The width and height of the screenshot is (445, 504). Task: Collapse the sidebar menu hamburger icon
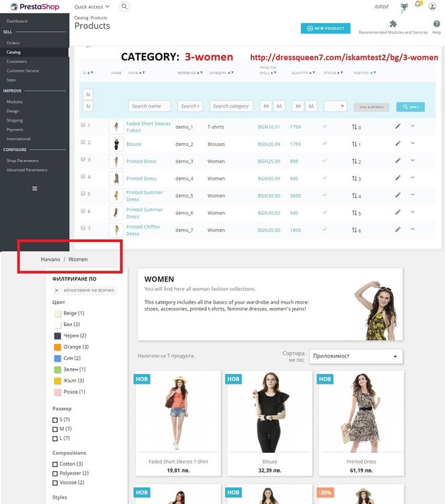35,188
